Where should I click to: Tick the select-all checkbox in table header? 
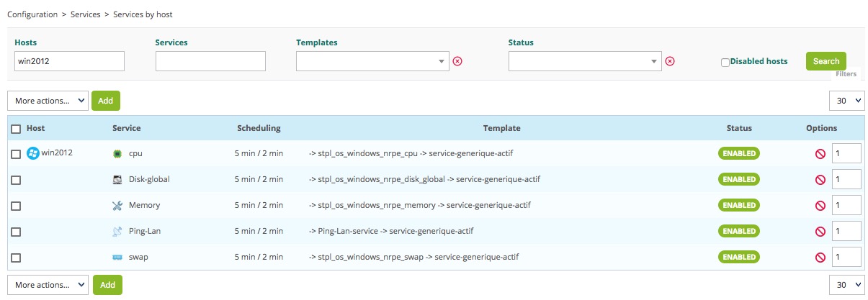pos(16,129)
